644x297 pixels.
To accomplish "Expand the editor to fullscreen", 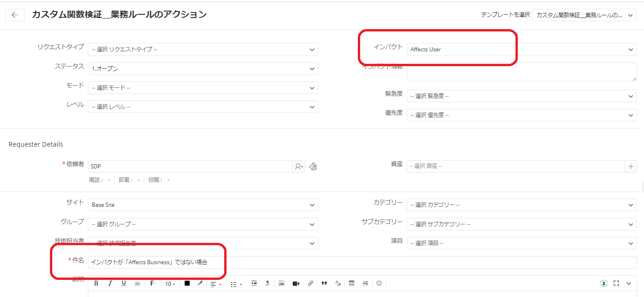I will [x=616, y=284].
